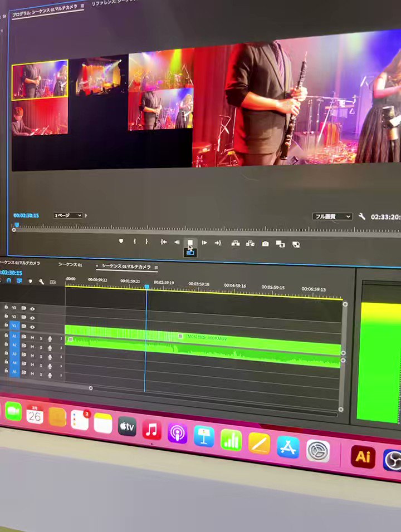Toggle Linked Selection in the timeline
Image resolution: width=401 pixels, height=532 pixels.
(19, 281)
